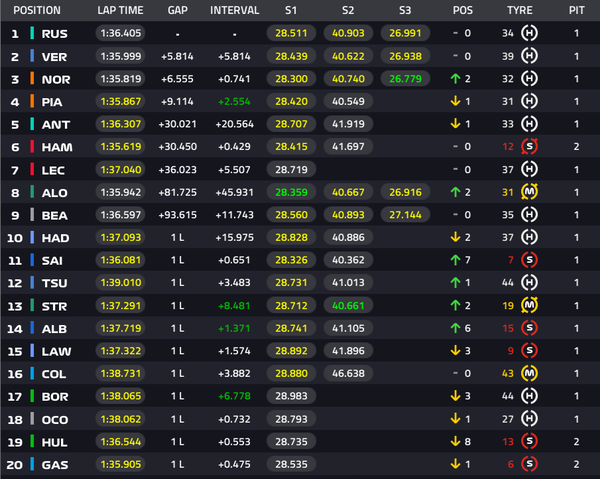
Task: Click the S1 column header
Action: [291, 10]
